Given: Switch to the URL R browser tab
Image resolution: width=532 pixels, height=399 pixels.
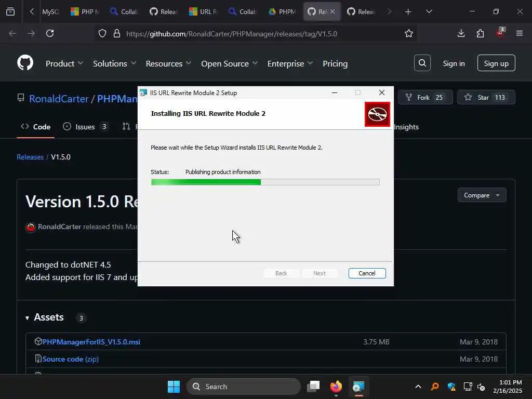Looking at the screenshot, I should 203,12.
